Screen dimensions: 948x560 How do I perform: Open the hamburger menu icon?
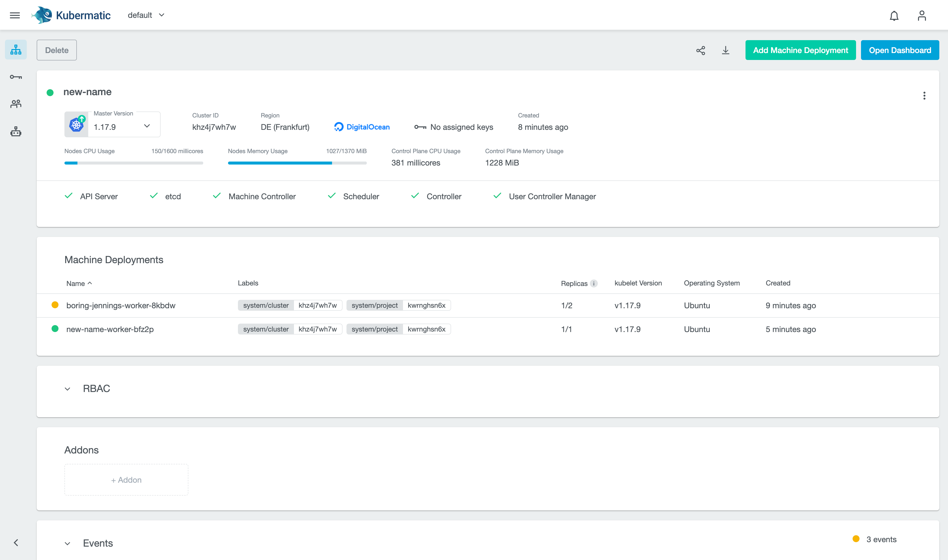pyautogui.click(x=15, y=15)
